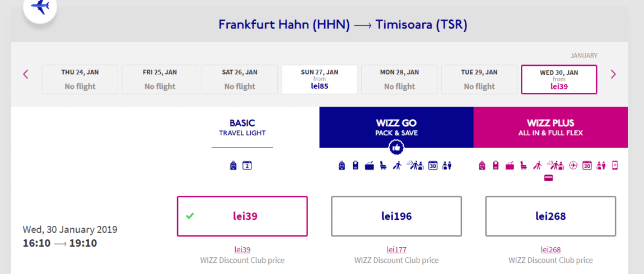Go to next dates with right arrow
The image size is (644, 274).
tap(613, 74)
